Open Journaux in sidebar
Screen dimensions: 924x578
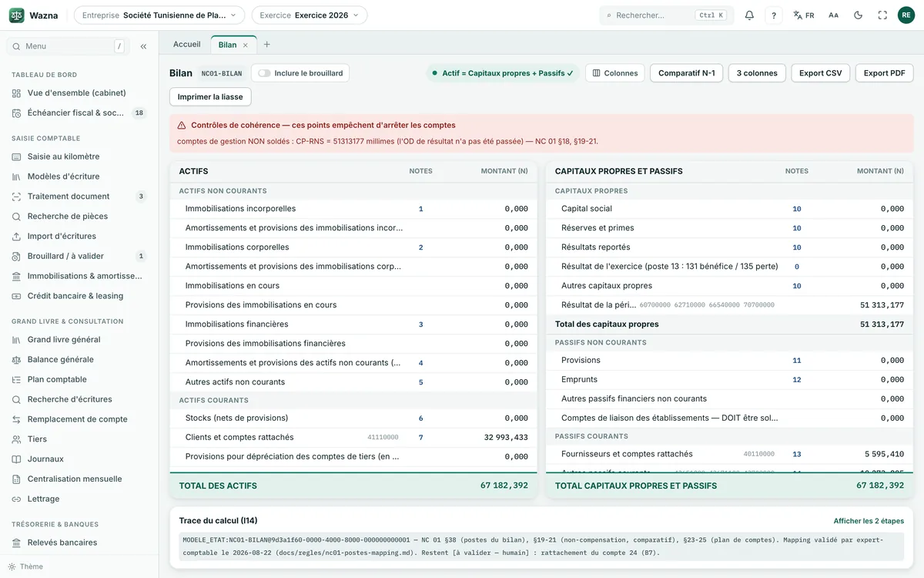pos(79,459)
